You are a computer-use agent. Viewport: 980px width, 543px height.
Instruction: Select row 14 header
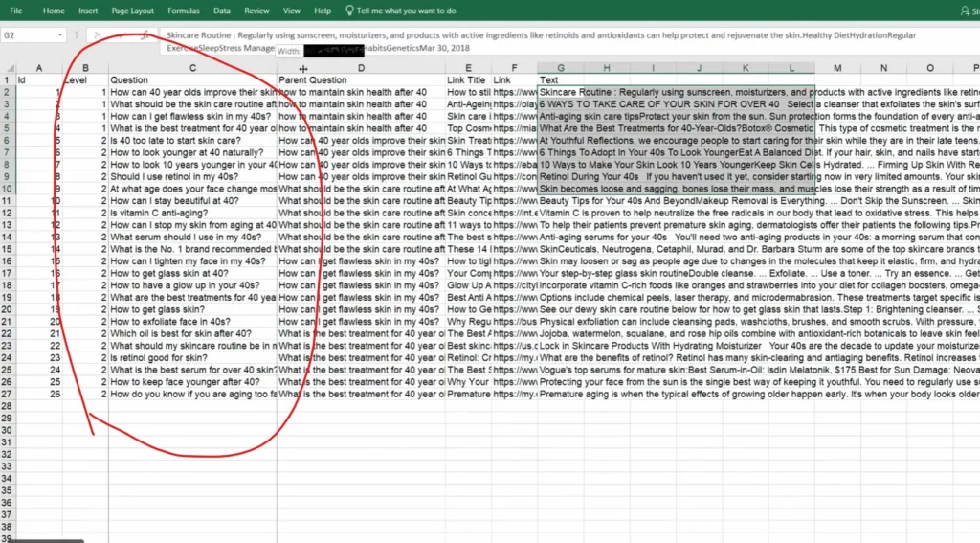click(7, 238)
